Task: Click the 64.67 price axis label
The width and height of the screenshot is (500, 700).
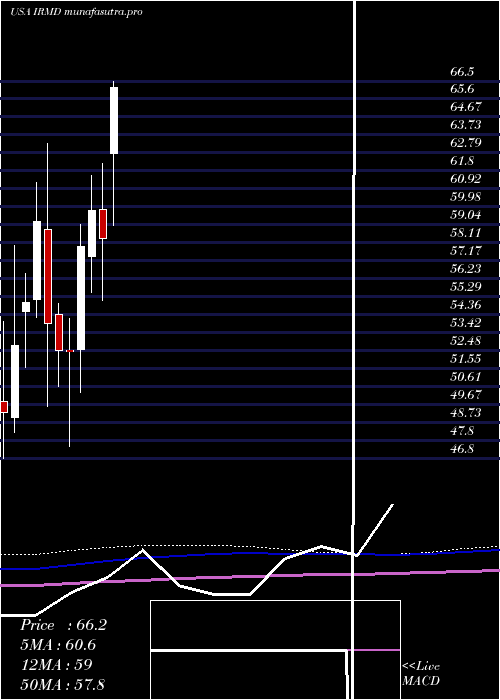Action: click(x=466, y=107)
